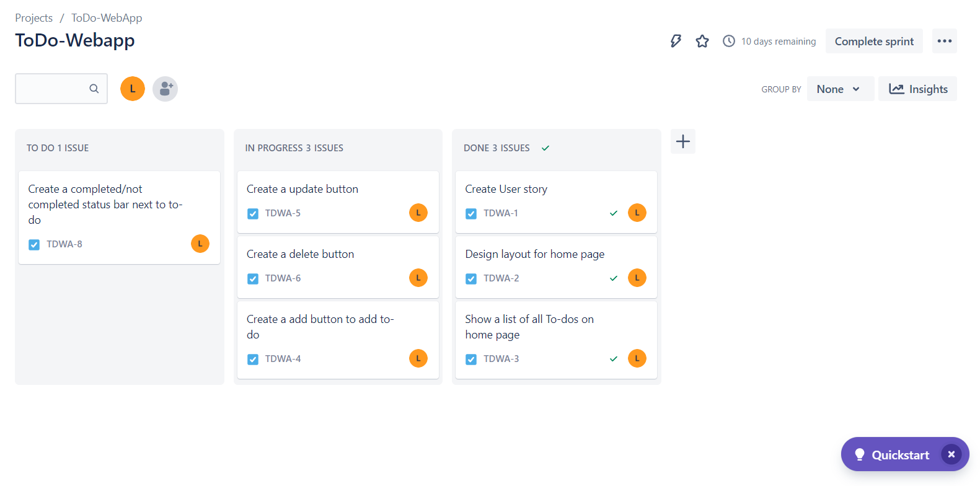The width and height of the screenshot is (980, 486).
Task: Open the Create a delete button card
Action: click(x=338, y=267)
